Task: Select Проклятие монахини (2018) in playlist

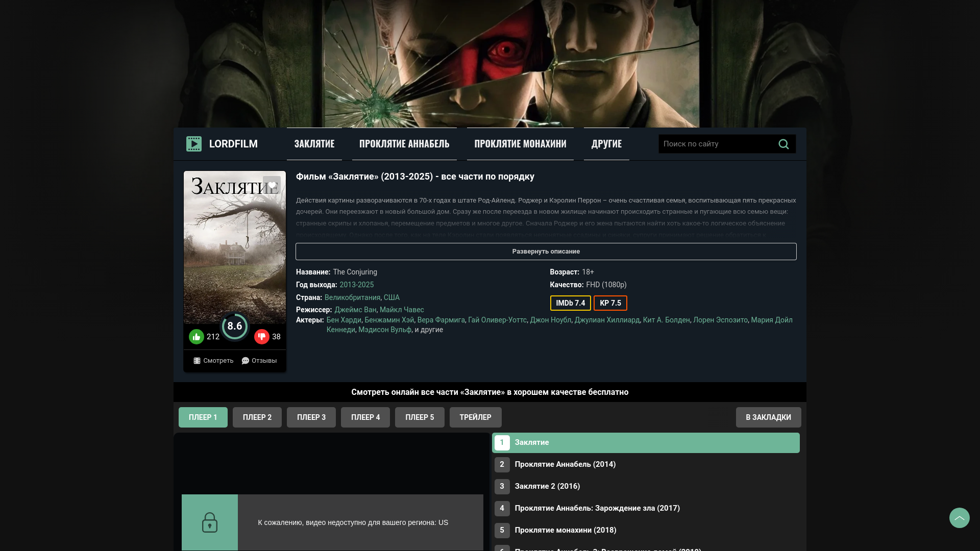Action: 646,531
